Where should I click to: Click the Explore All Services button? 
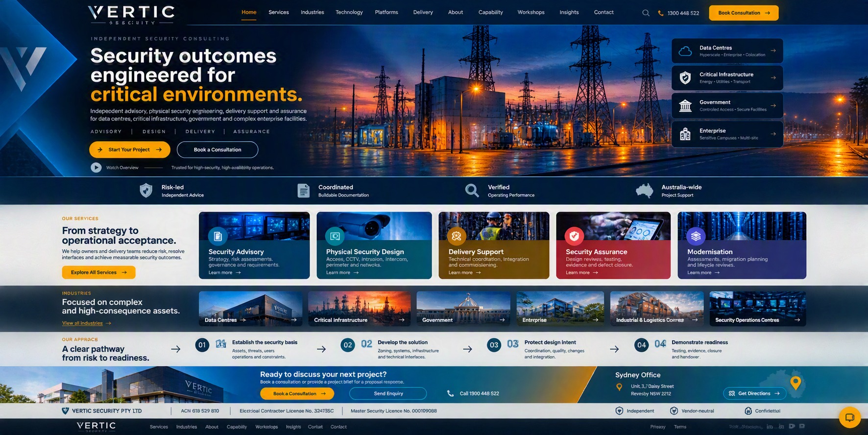(x=98, y=272)
